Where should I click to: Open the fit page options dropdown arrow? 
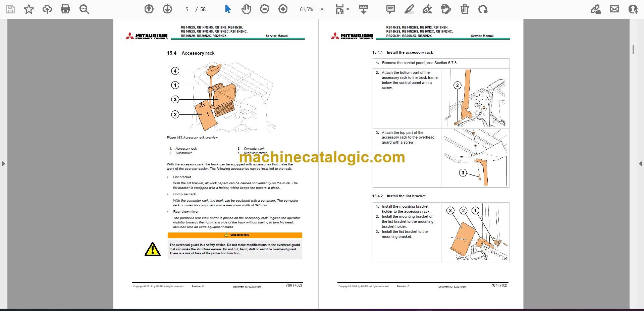click(x=348, y=9)
